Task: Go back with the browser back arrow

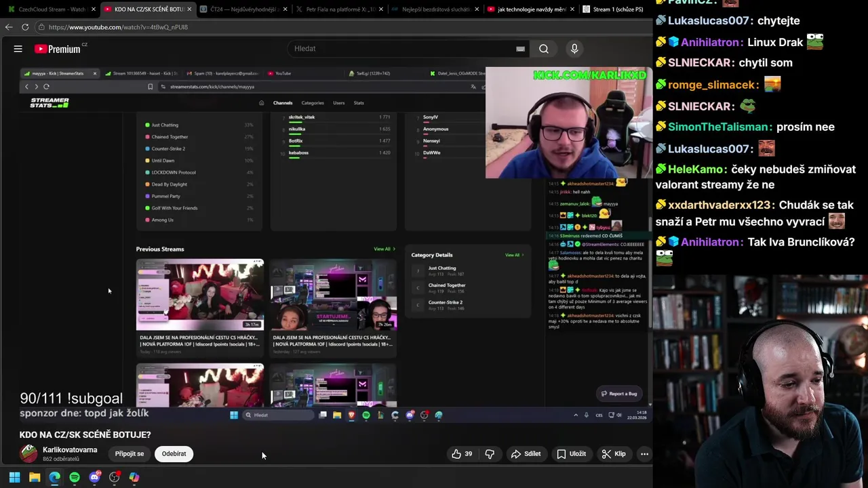Action: tap(9, 27)
